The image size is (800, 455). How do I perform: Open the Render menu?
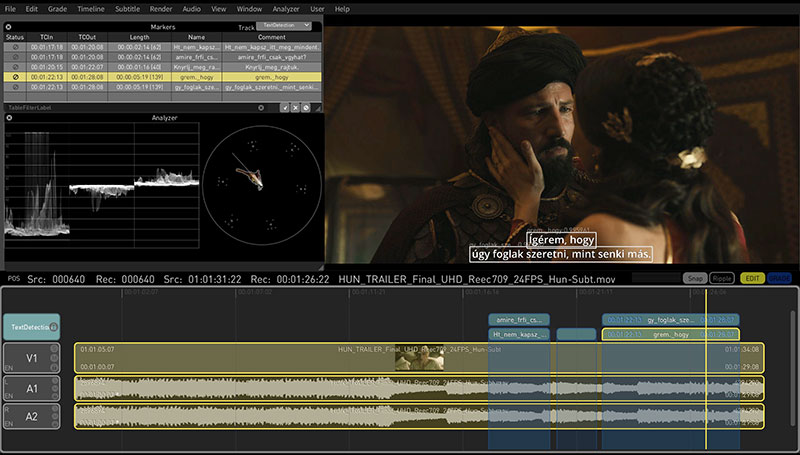coord(161,9)
